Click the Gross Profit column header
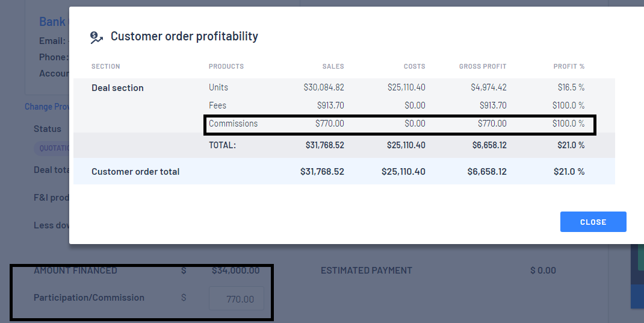This screenshot has height=323, width=644. [483, 66]
